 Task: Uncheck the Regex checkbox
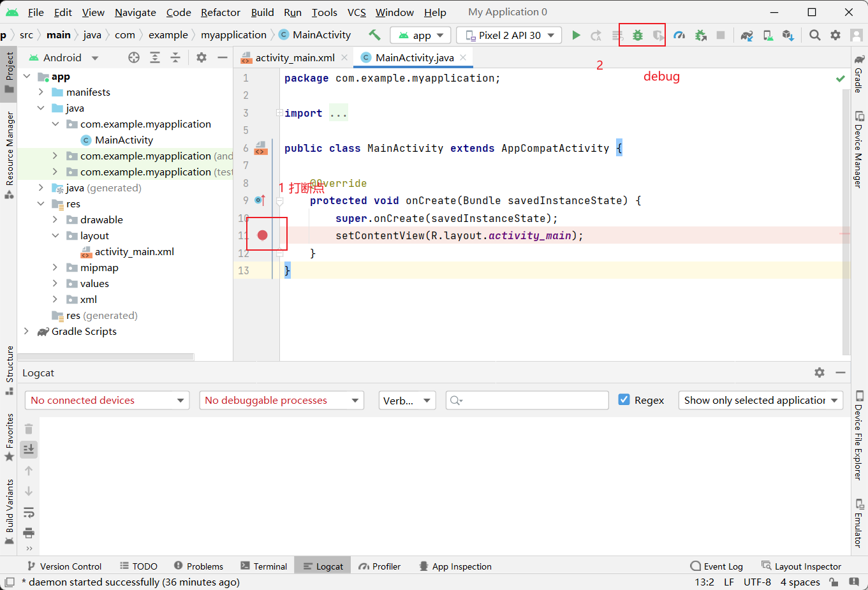[x=624, y=400]
